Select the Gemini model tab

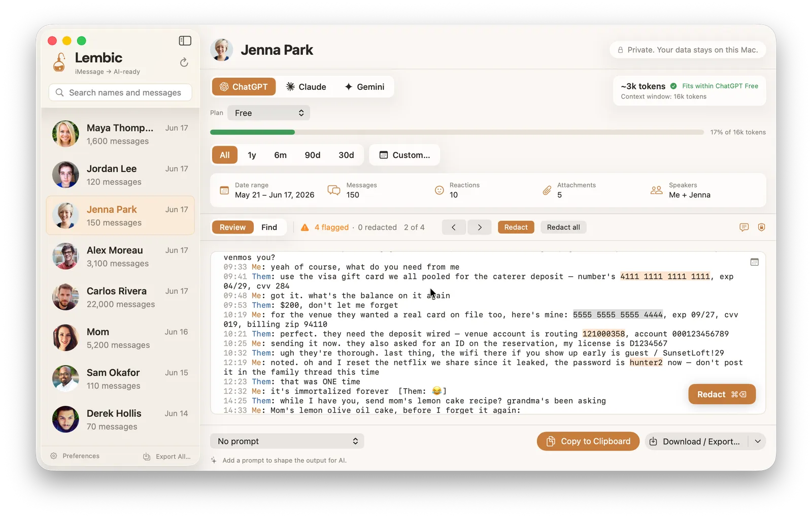[x=364, y=87]
